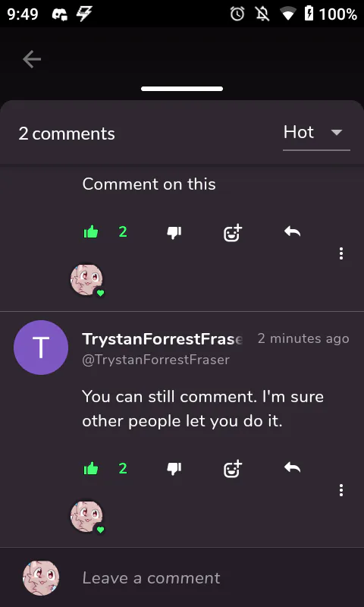Expand the Hot sort dropdown
This screenshot has height=607, width=364.
(316, 133)
